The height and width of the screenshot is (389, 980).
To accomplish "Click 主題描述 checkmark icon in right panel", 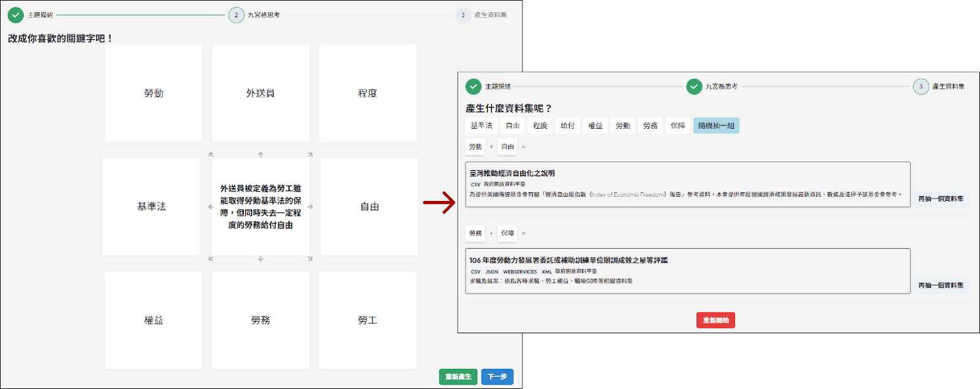I will click(473, 86).
